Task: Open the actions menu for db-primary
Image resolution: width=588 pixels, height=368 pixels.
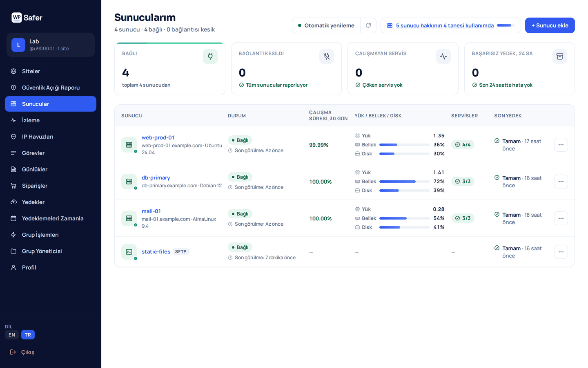Action: (561, 182)
